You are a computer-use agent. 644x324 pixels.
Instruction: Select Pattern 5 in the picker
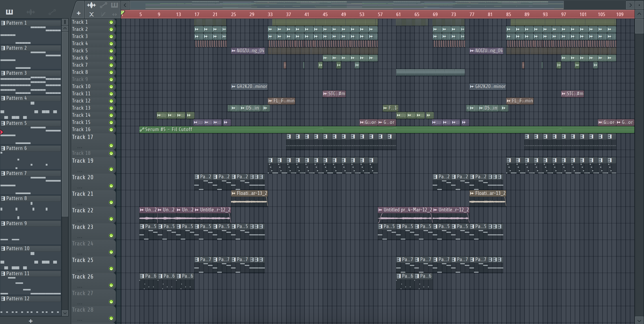point(17,123)
